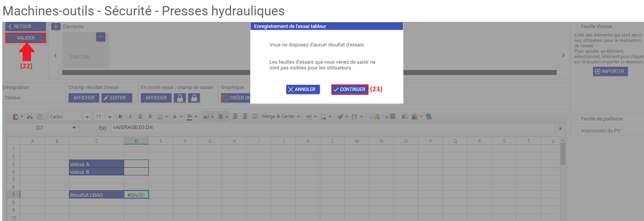Select the TABLEUR element thumbnail

pos(85,50)
